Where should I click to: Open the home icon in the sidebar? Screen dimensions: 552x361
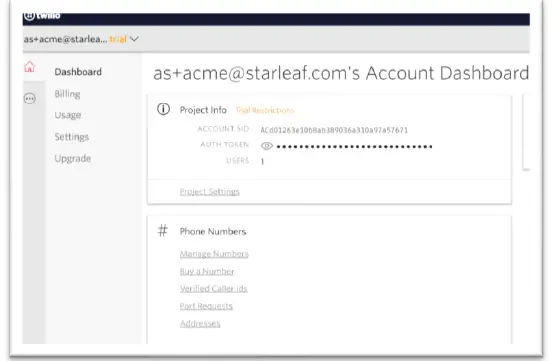[x=30, y=67]
